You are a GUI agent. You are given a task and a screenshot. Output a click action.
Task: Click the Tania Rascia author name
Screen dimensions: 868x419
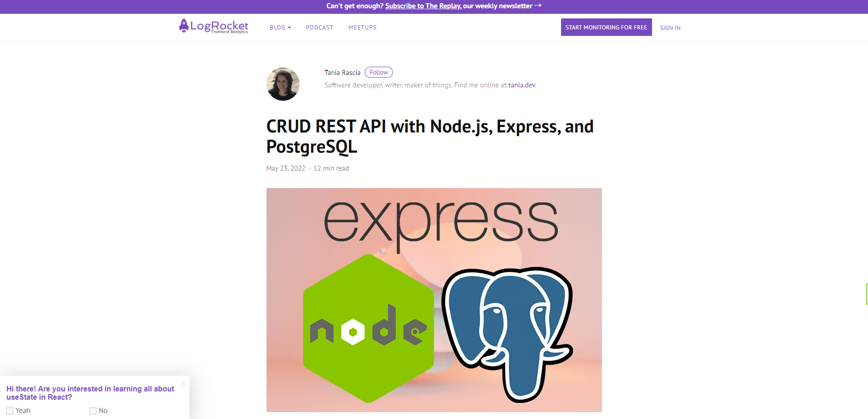tap(342, 73)
